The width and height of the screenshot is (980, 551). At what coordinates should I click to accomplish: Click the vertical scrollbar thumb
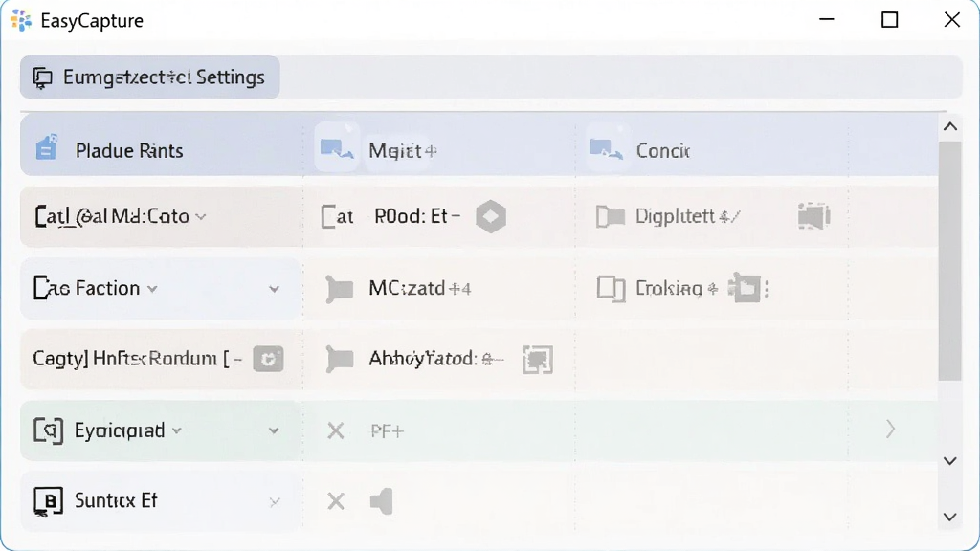tap(950, 261)
